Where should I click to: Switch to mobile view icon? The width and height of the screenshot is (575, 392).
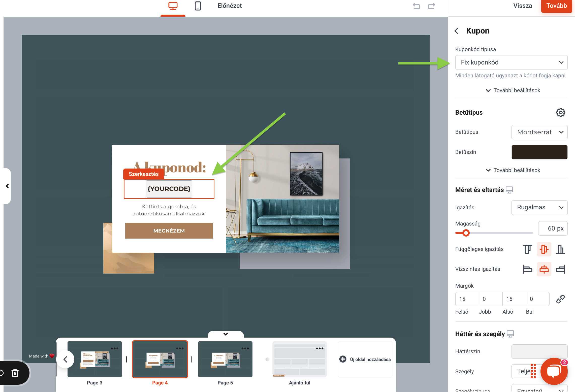click(198, 6)
